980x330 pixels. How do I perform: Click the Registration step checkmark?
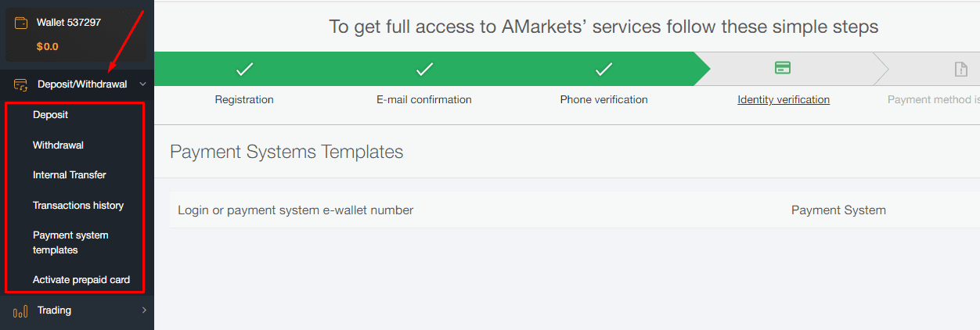[x=244, y=69]
